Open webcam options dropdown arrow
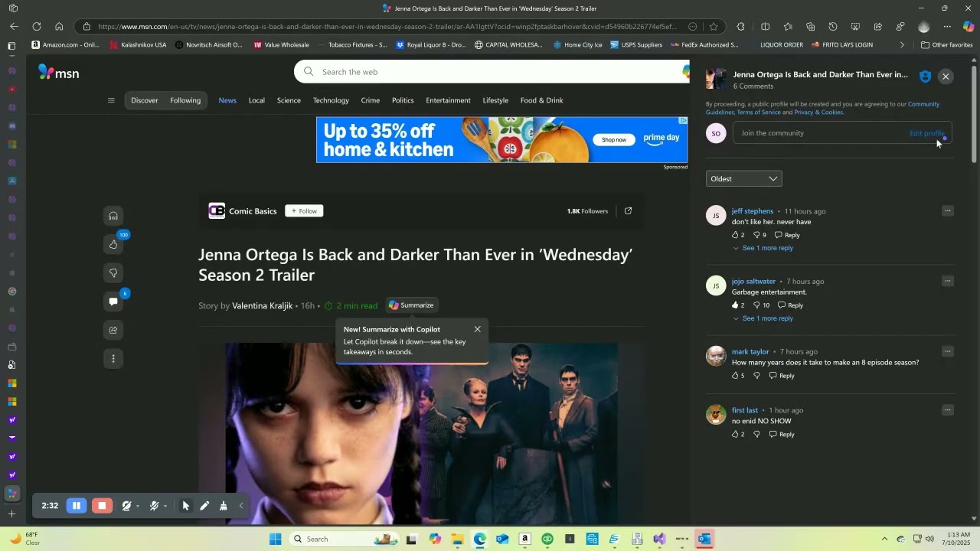 tap(138, 506)
